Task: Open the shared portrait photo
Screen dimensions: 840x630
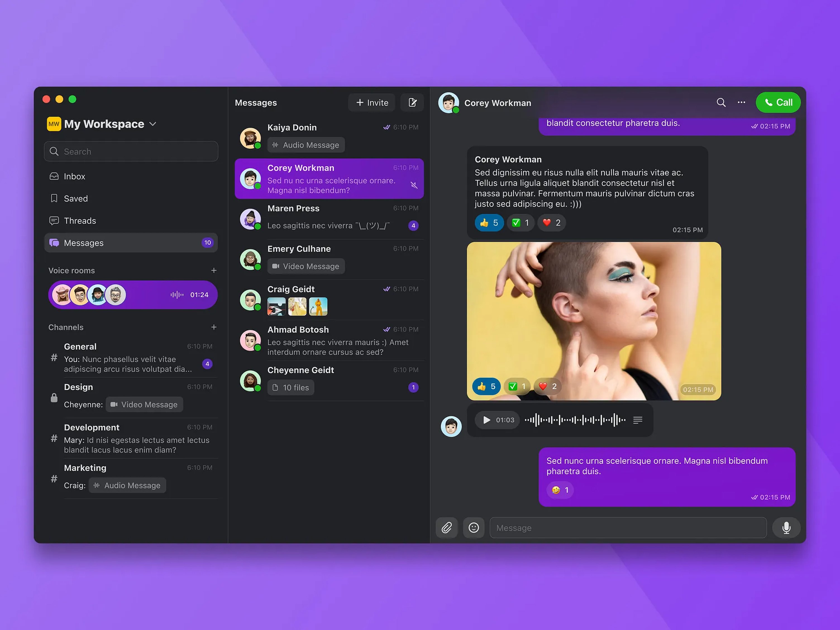Action: tap(594, 321)
